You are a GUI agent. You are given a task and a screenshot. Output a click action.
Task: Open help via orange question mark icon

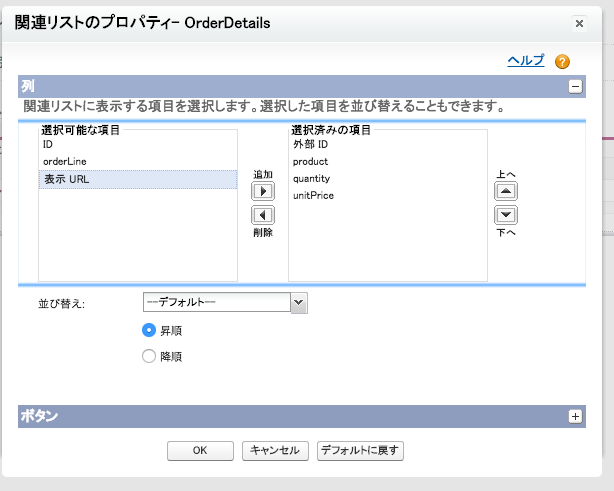[562, 61]
